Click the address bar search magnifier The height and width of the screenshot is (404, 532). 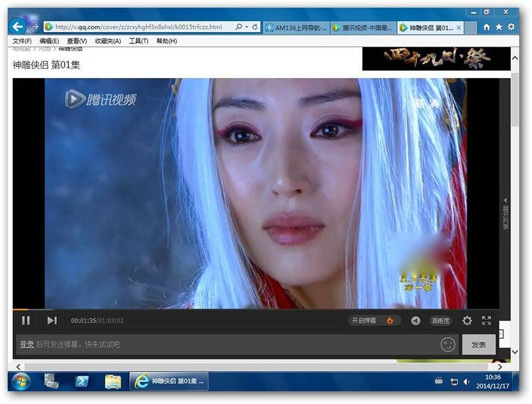coord(239,26)
